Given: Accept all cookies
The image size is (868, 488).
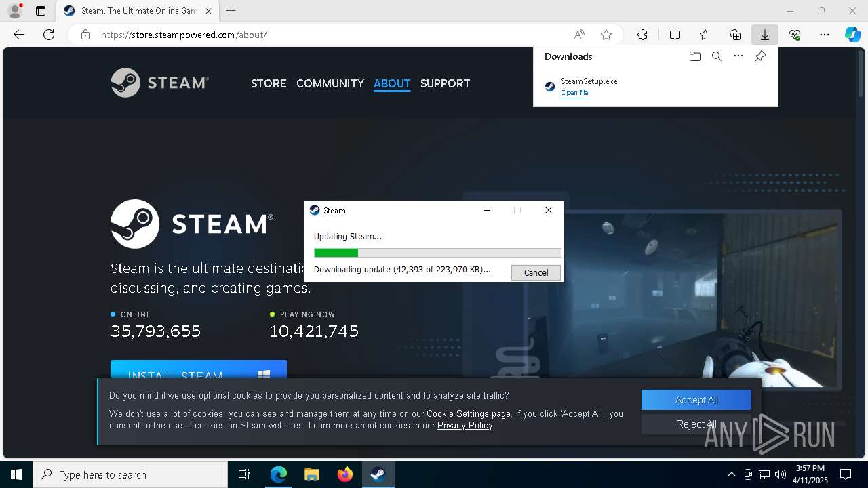Looking at the screenshot, I should (696, 400).
